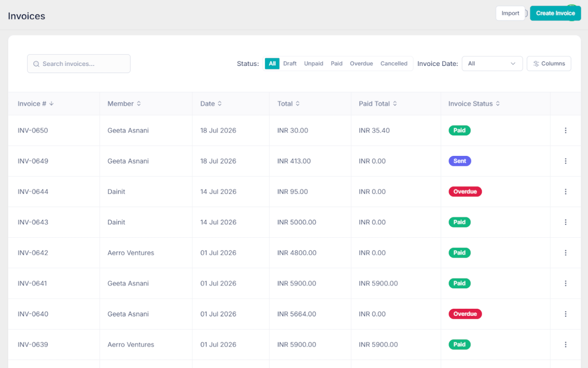Sort the table by Total
Image resolution: width=588 pixels, height=368 pixels.
[298, 104]
